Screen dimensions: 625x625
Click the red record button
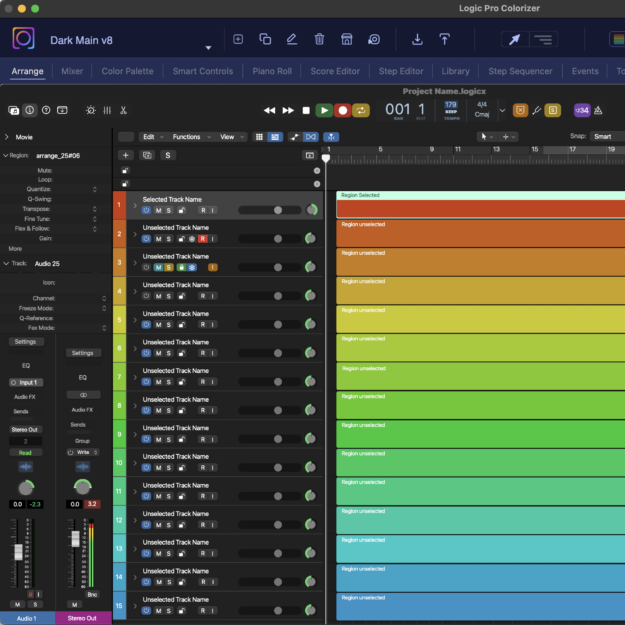click(x=342, y=110)
